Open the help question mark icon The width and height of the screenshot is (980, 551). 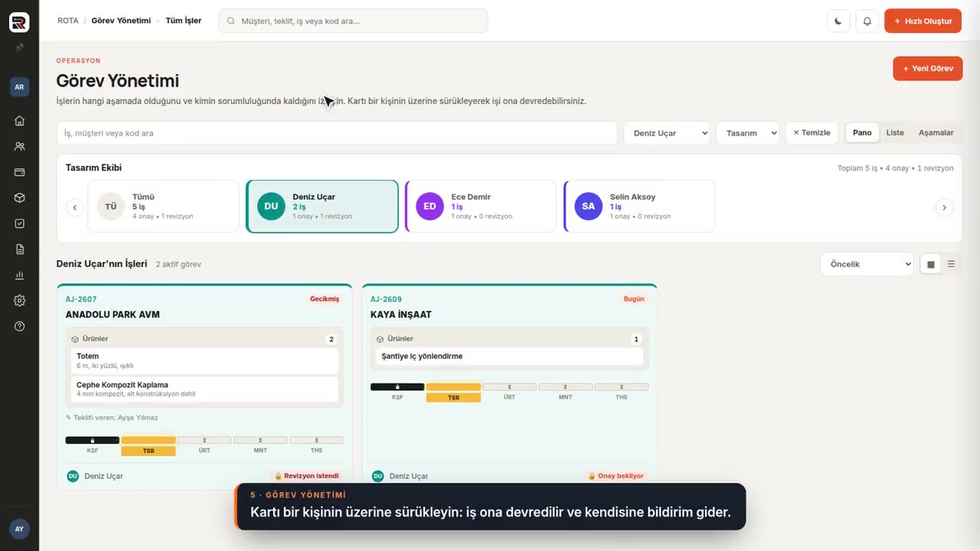pyautogui.click(x=19, y=326)
